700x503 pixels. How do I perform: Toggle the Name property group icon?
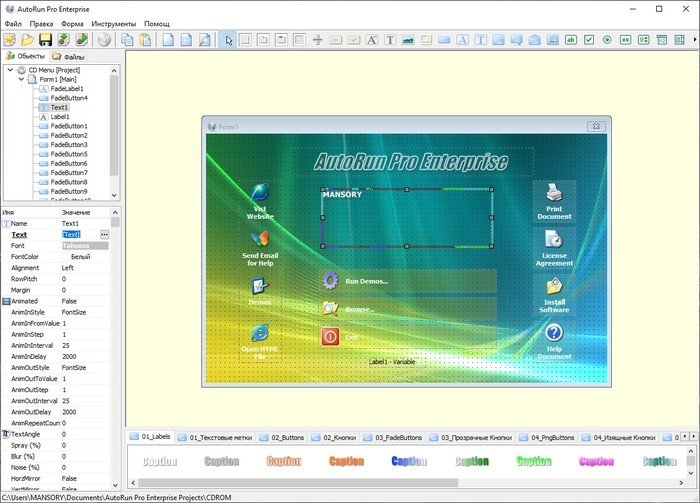coord(6,224)
